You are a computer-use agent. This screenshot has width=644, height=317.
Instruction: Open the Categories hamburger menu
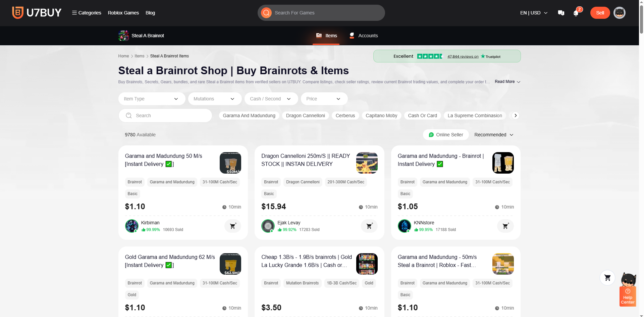coord(87,13)
